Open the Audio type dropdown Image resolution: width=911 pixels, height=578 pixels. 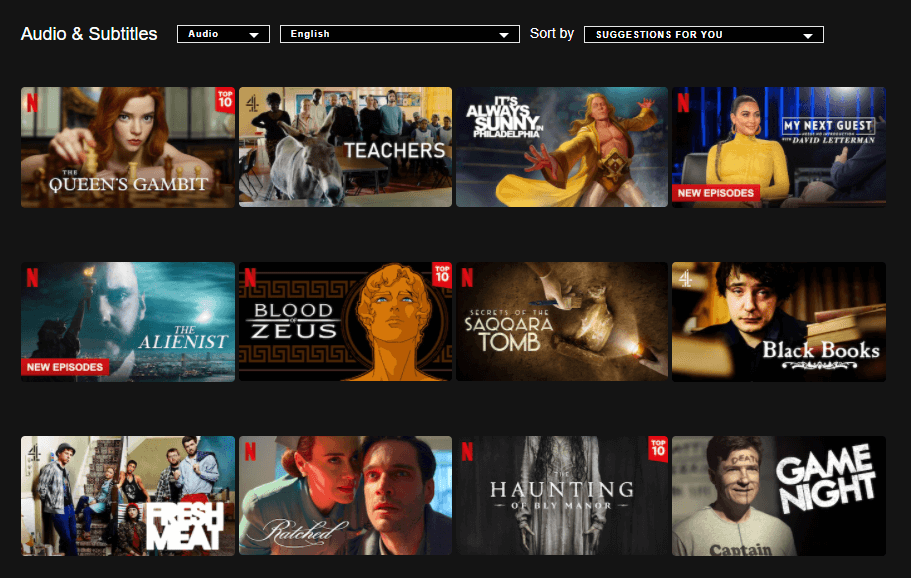pyautogui.click(x=223, y=34)
